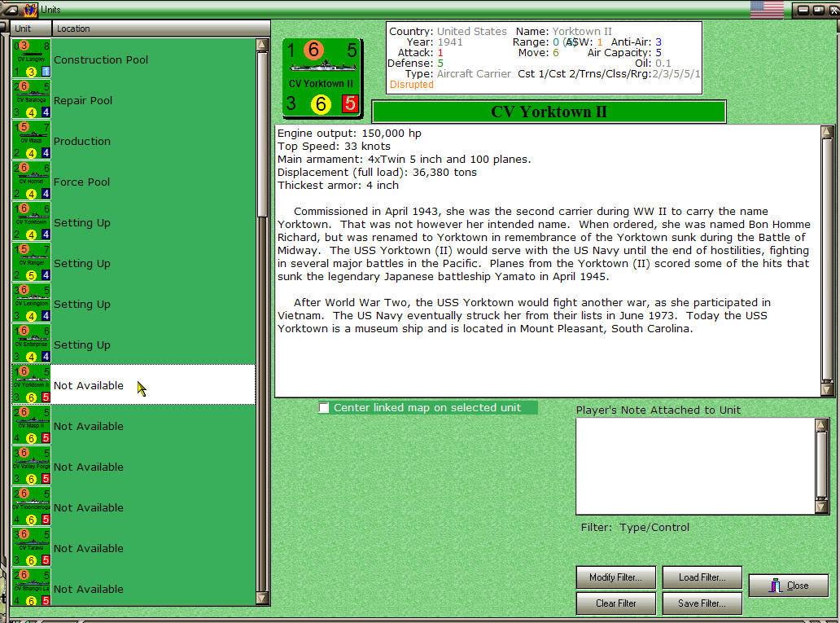Select the CV Wasp unit in Production
840x623 pixels.
point(31,140)
